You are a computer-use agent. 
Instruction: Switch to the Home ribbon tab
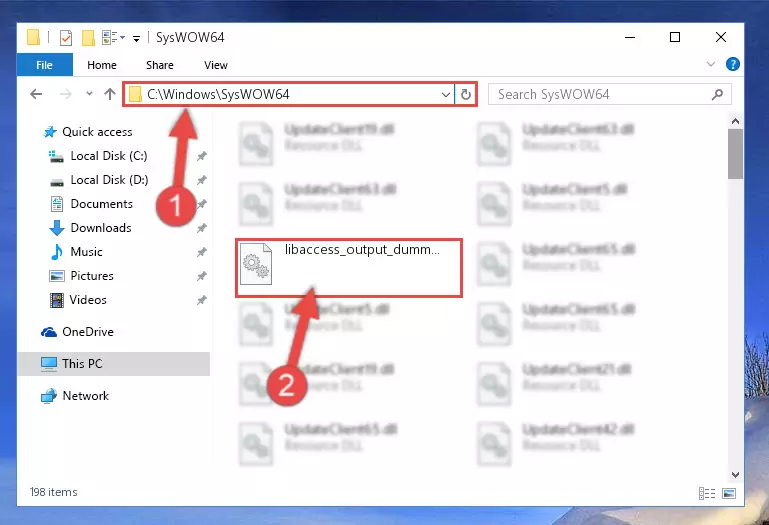(x=102, y=65)
